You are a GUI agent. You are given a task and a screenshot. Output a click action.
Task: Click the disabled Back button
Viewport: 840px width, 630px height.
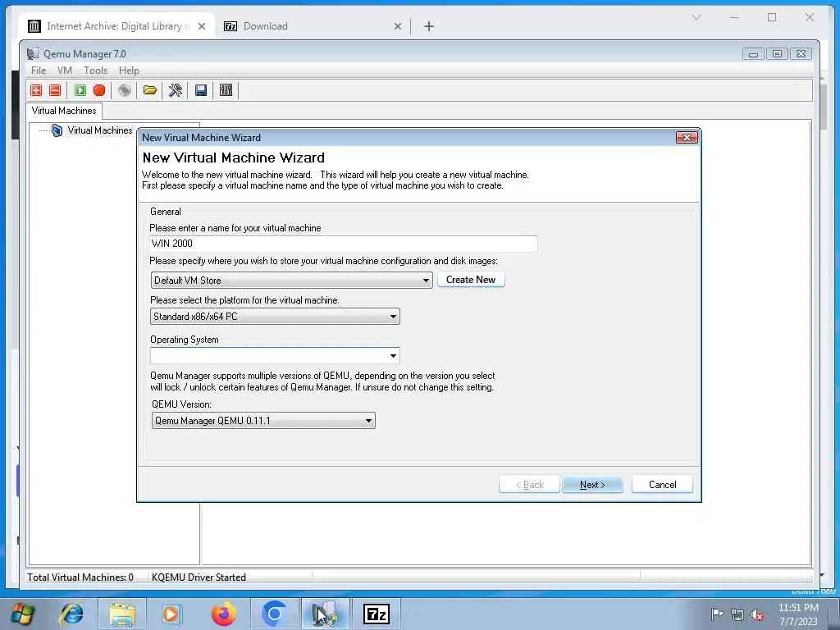pos(529,484)
